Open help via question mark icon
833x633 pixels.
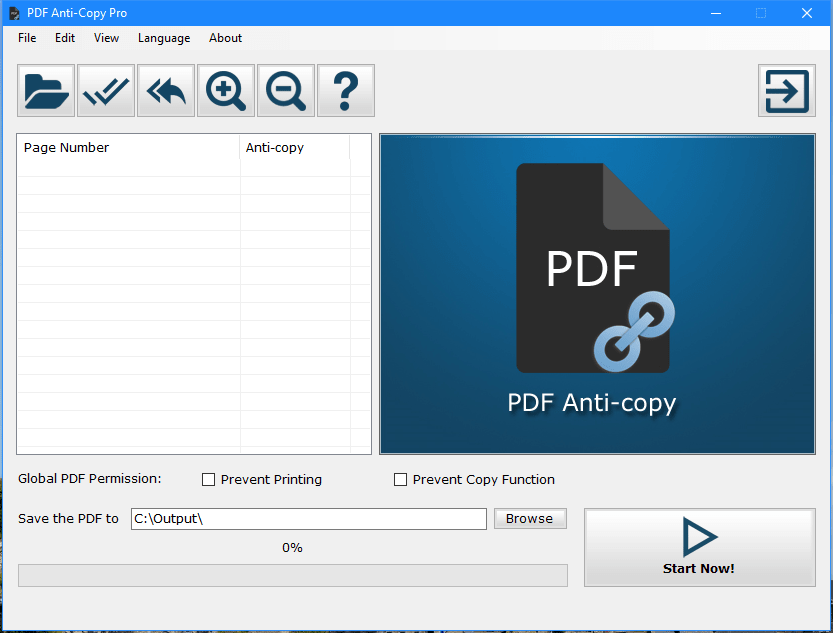coord(346,91)
